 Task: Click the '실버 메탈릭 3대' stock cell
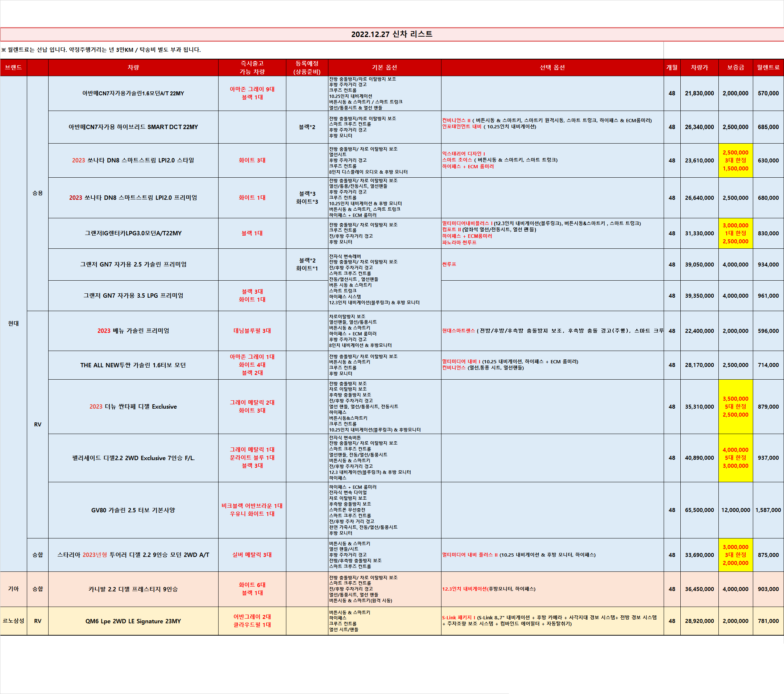pos(252,555)
